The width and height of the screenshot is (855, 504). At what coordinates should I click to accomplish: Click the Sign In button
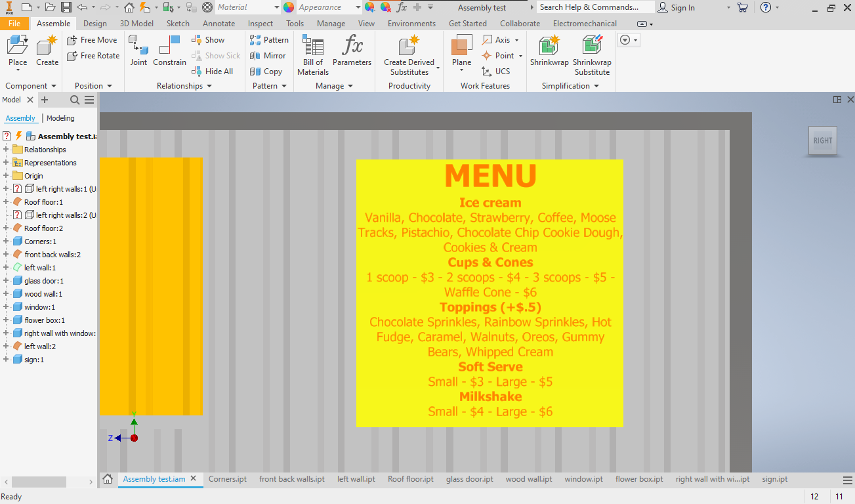pos(677,7)
